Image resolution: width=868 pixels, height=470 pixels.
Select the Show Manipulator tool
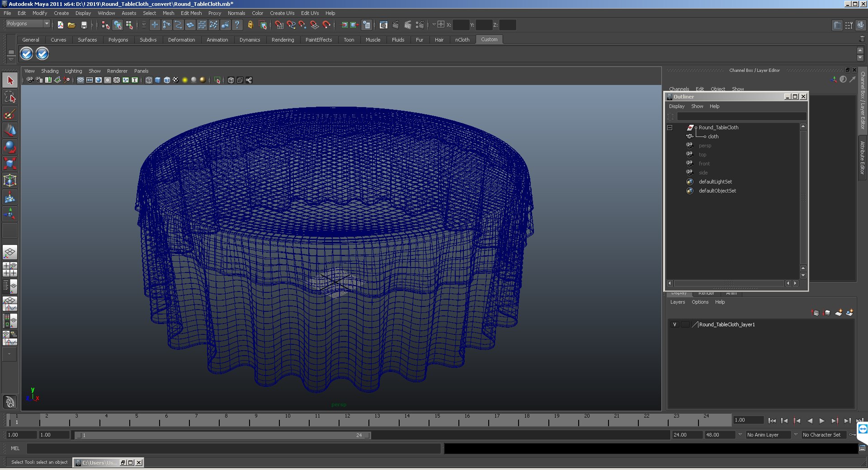(10, 214)
